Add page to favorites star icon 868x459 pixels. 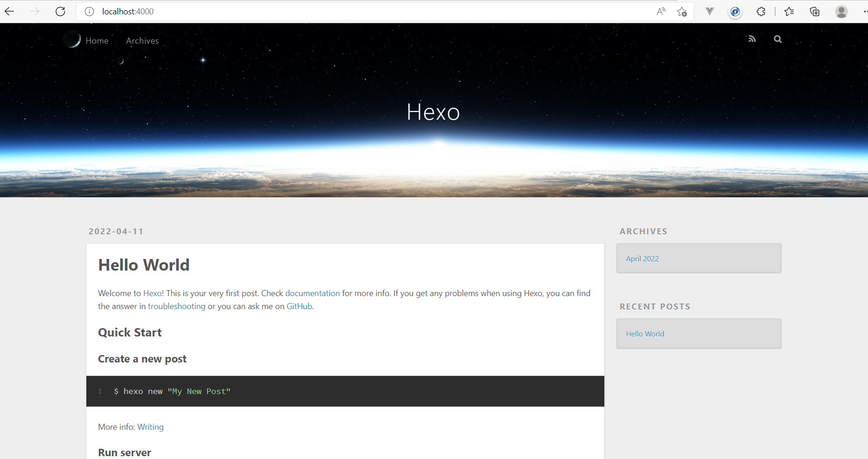click(682, 12)
